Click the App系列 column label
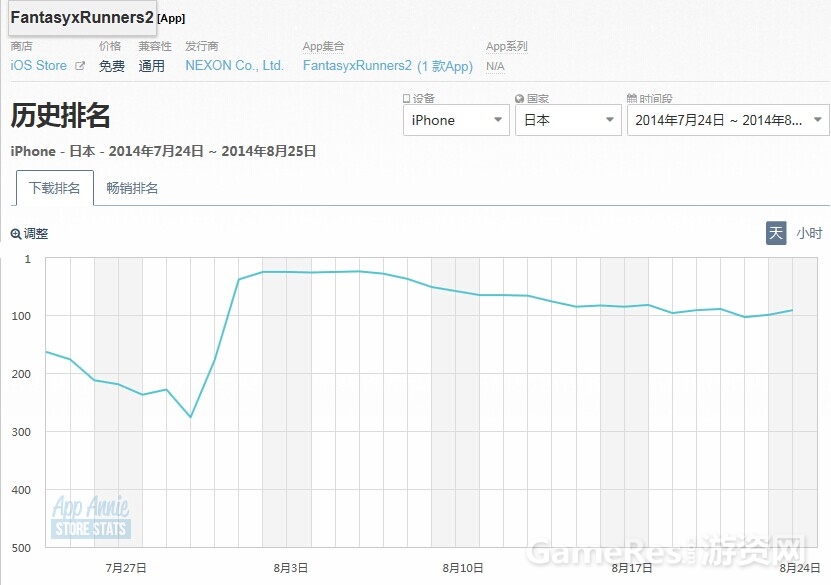Image resolution: width=831 pixels, height=585 pixels. tap(507, 47)
